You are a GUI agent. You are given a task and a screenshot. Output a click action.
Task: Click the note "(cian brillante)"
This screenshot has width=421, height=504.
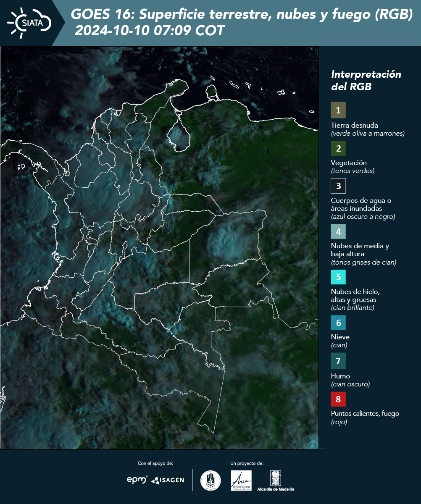pyautogui.click(x=353, y=307)
